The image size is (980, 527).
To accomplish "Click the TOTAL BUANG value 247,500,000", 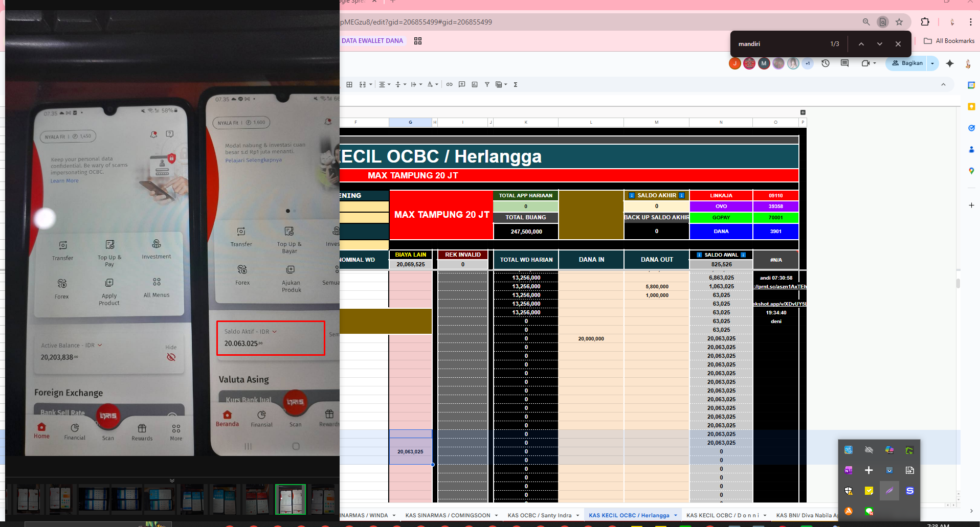I will pyautogui.click(x=526, y=232).
